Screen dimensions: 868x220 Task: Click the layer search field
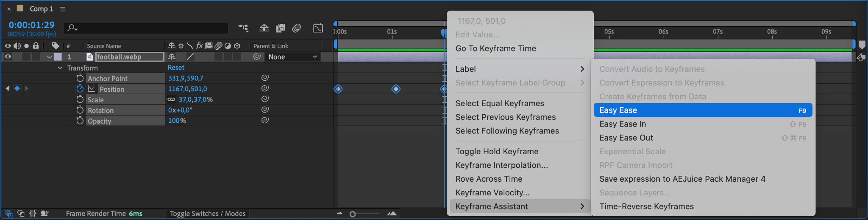146,28
